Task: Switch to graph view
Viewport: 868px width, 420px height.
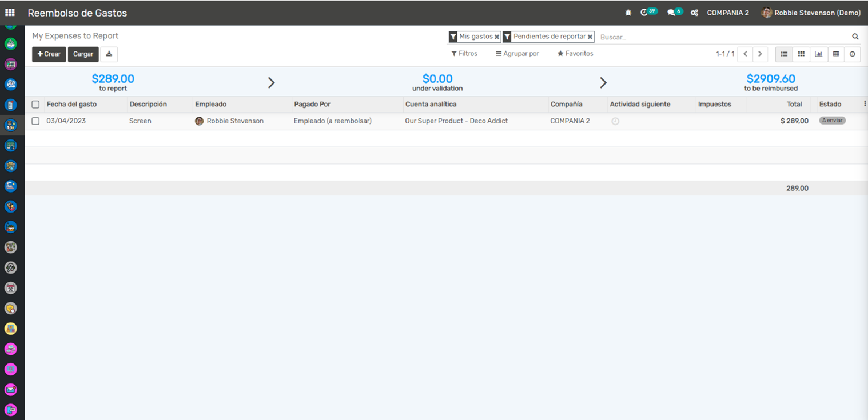Action: coord(818,54)
